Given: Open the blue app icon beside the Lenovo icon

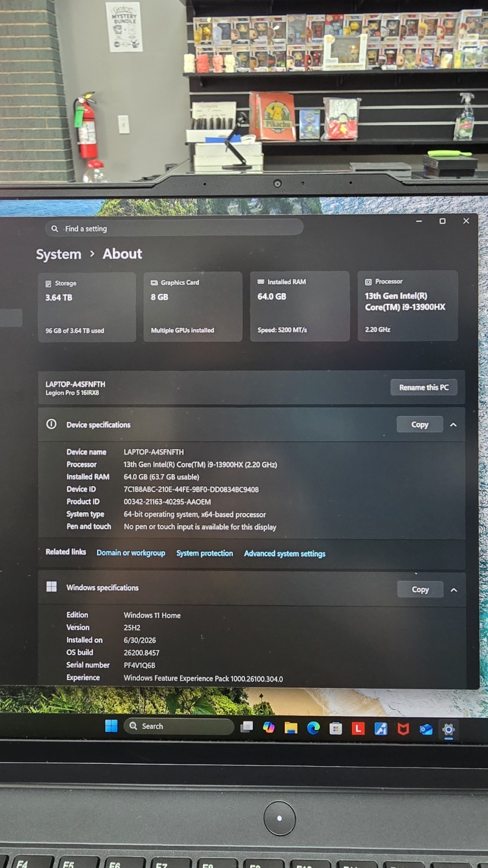Looking at the screenshot, I should [x=381, y=729].
